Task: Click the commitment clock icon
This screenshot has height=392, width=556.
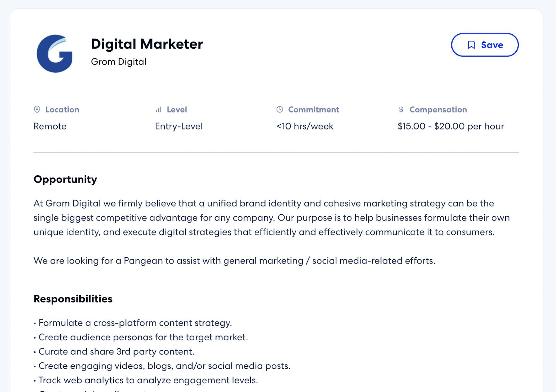Action: (x=280, y=109)
